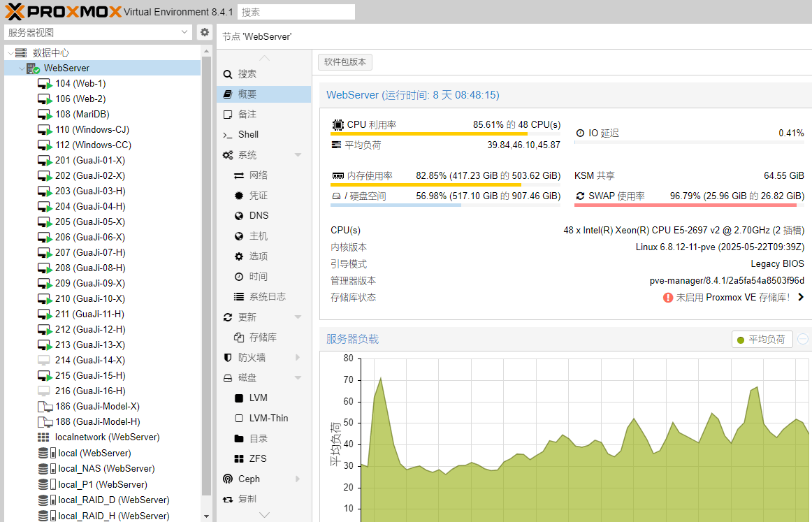The image size is (812, 522).
Task: Collapse the 系统 menu section
Action: click(298, 155)
